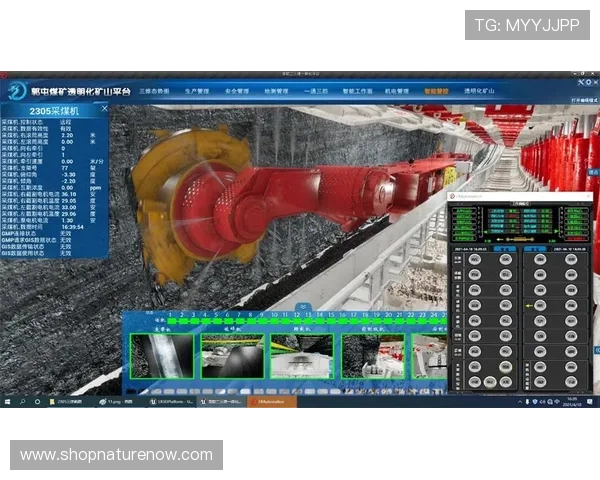Switch to the orange Automation taskbar item

click(x=271, y=402)
